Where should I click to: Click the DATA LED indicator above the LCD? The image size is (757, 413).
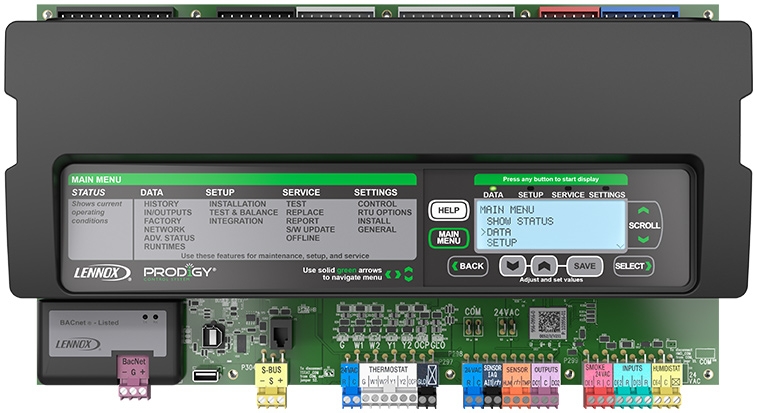click(493, 188)
